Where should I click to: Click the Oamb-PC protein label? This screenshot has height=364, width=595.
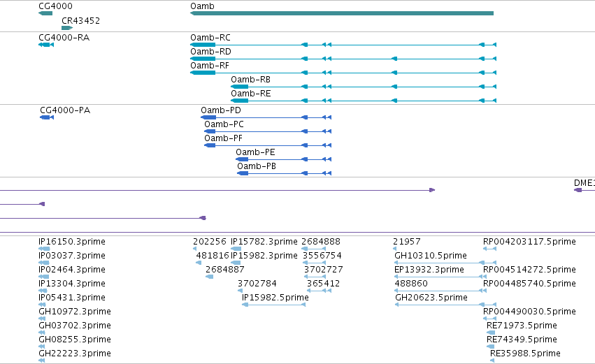[x=224, y=124]
